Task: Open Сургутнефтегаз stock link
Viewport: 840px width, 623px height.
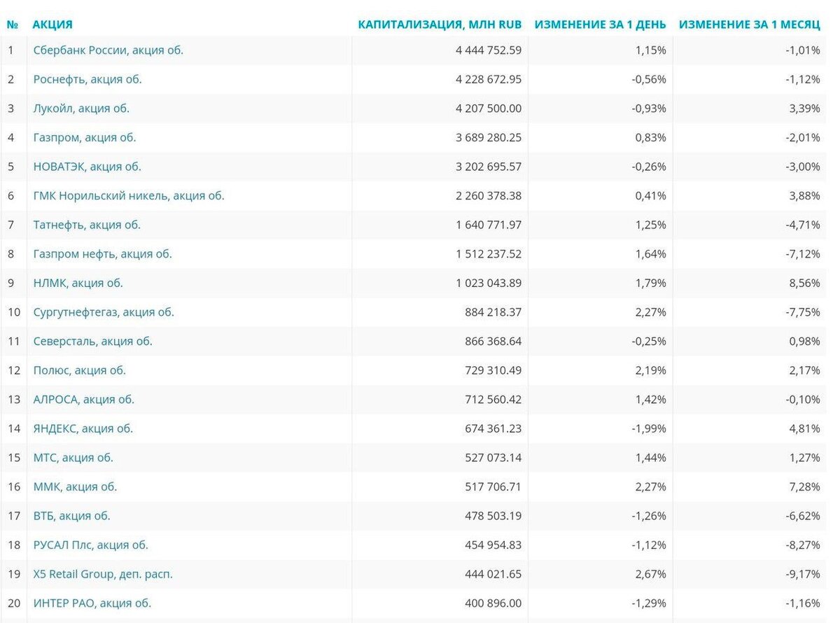Action: 104,312
